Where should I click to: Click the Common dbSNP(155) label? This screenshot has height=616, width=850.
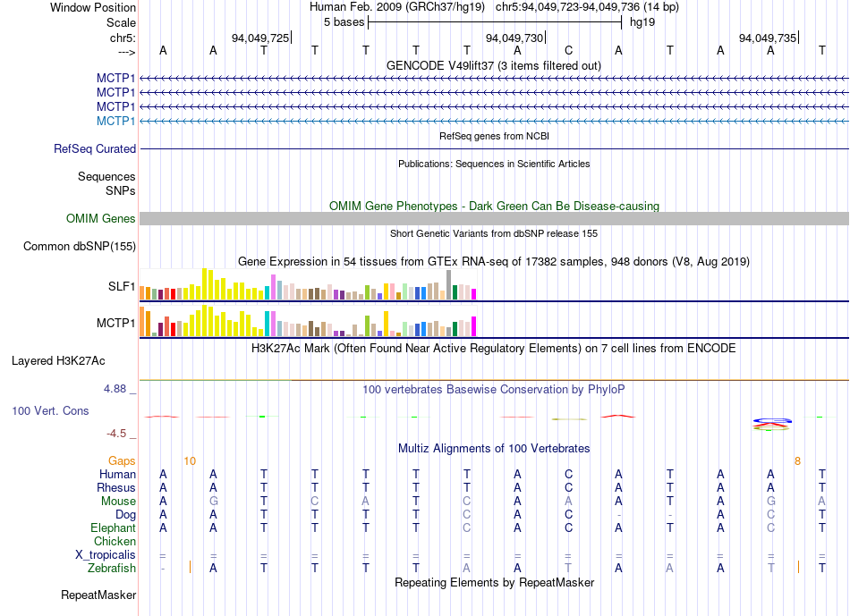click(x=79, y=247)
